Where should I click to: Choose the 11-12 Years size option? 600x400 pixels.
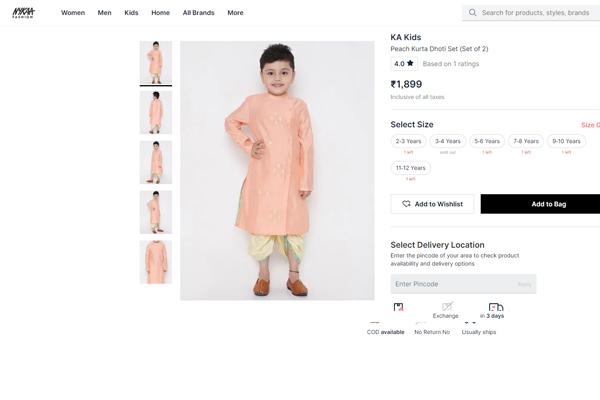point(410,168)
